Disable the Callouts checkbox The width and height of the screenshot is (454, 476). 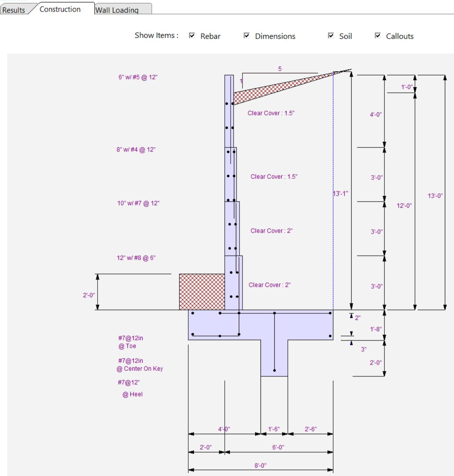click(378, 36)
